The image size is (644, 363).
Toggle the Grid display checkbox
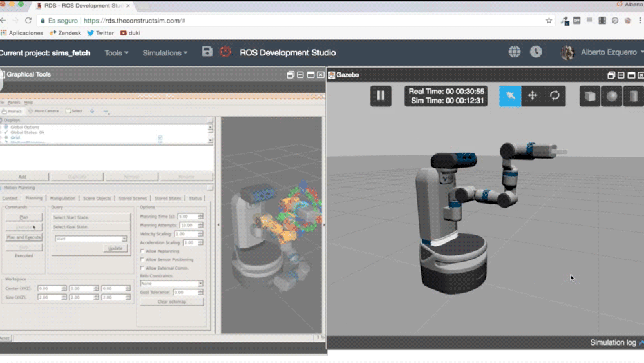tap(160, 138)
